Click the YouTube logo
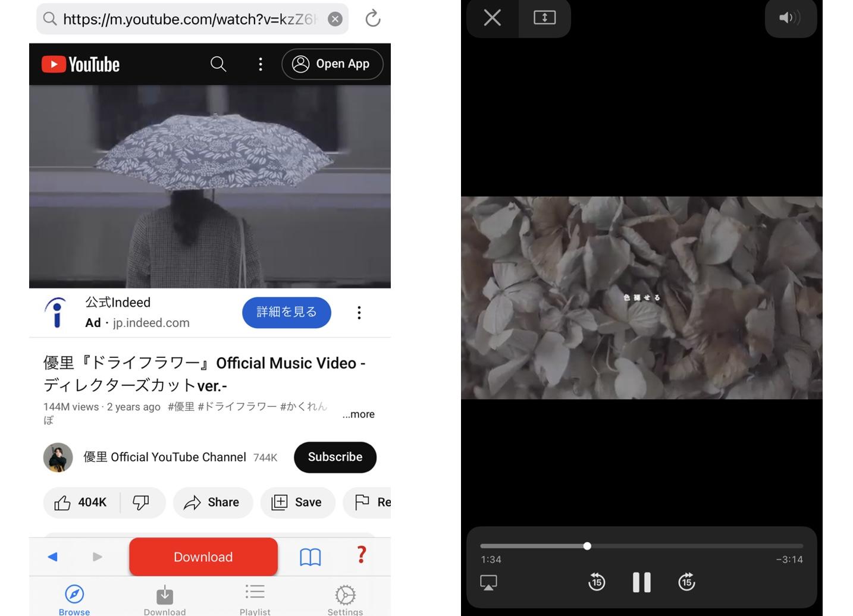This screenshot has height=616, width=853. (81, 64)
